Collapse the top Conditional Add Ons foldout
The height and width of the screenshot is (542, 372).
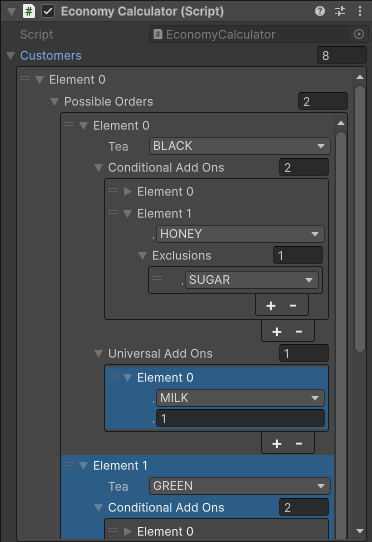coord(99,168)
